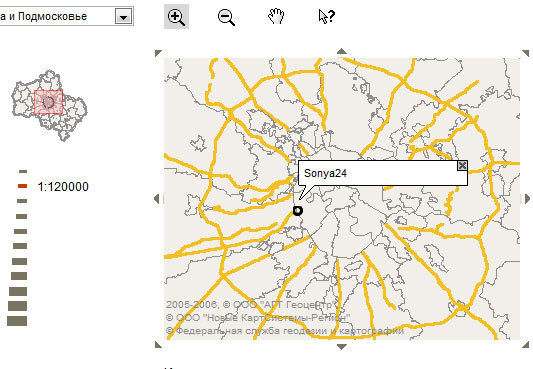Pan map toward top-left corner arrow
This screenshot has height=369, width=533.
(x=158, y=53)
